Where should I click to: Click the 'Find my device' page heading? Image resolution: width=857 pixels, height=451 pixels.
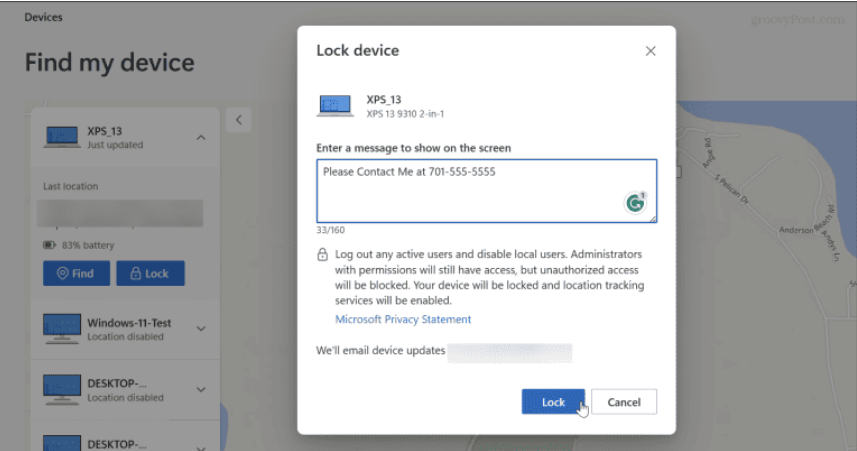click(x=110, y=62)
